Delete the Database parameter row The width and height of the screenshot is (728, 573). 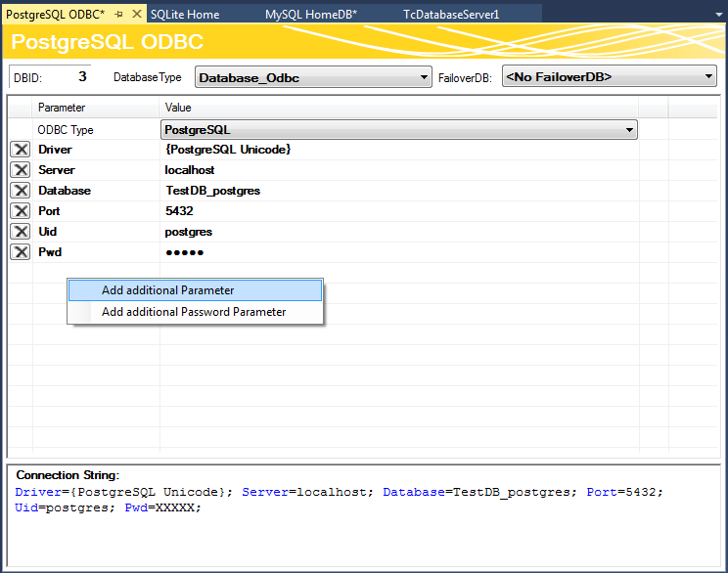[21, 191]
